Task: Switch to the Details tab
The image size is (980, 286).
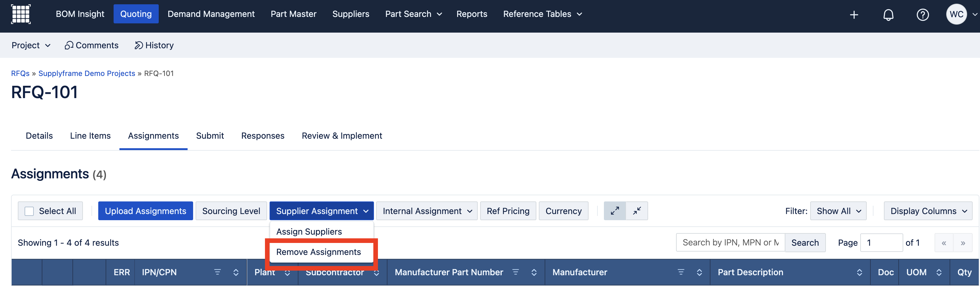Action: coord(39,136)
